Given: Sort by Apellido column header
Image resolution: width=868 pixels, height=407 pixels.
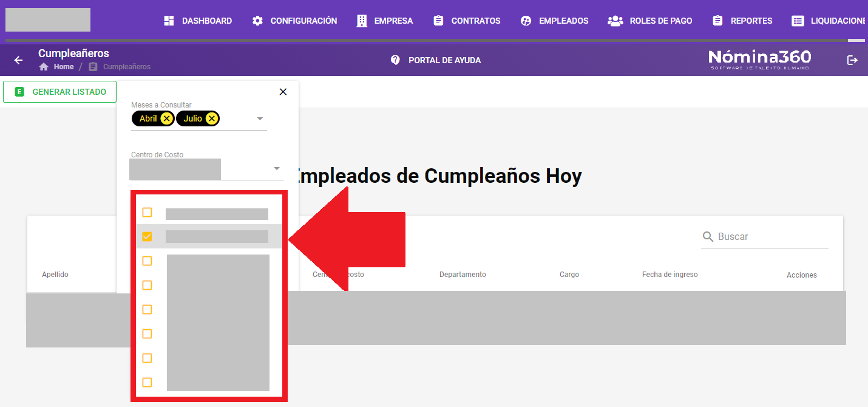Looking at the screenshot, I should coord(55,275).
